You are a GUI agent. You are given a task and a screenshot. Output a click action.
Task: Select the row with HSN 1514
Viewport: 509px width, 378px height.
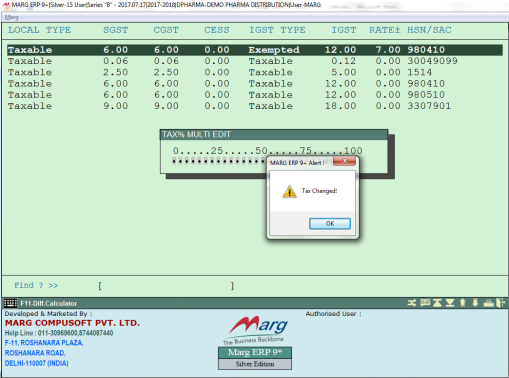click(255, 72)
